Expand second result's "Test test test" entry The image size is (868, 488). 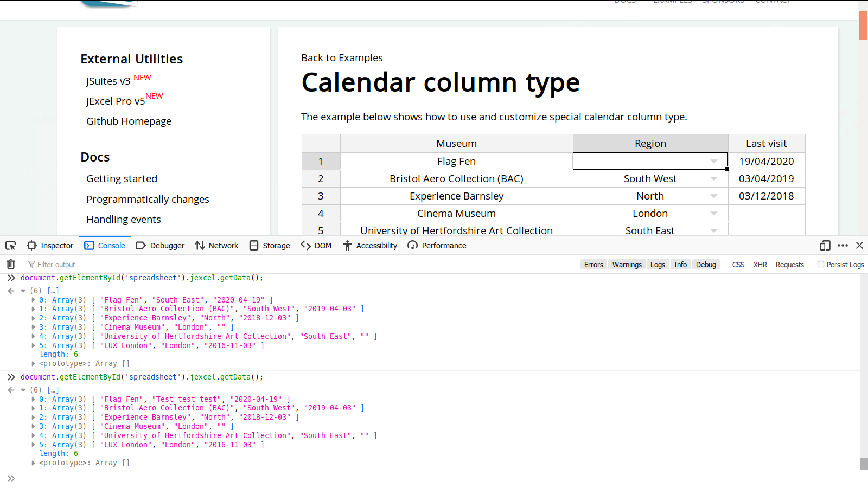click(33, 399)
